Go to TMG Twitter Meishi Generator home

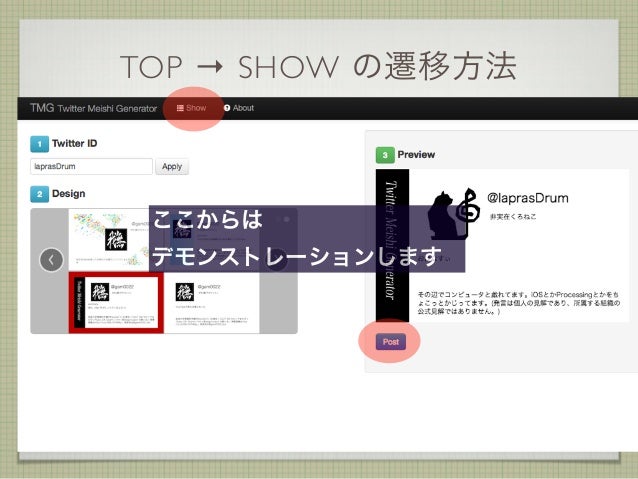click(93, 108)
